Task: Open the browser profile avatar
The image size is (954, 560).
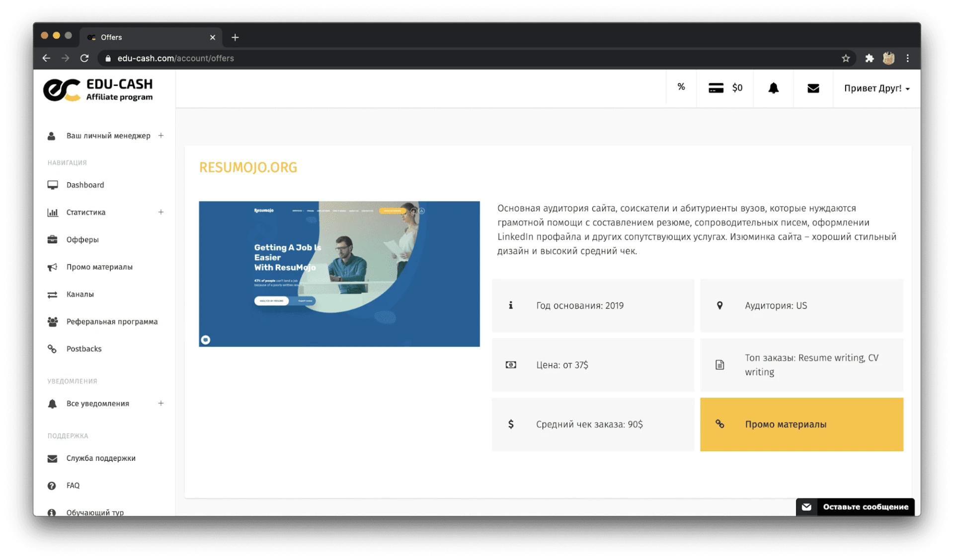Action: tap(888, 58)
